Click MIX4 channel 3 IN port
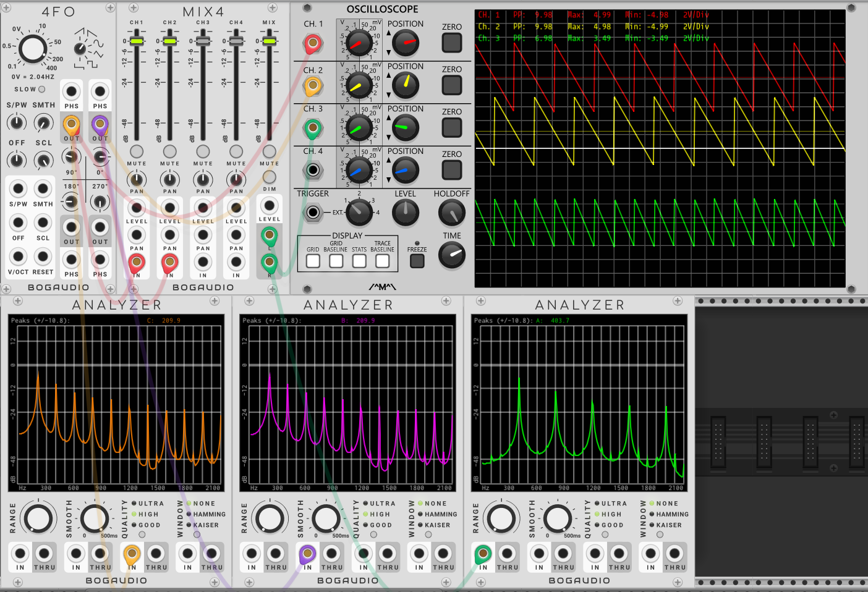 point(203,263)
